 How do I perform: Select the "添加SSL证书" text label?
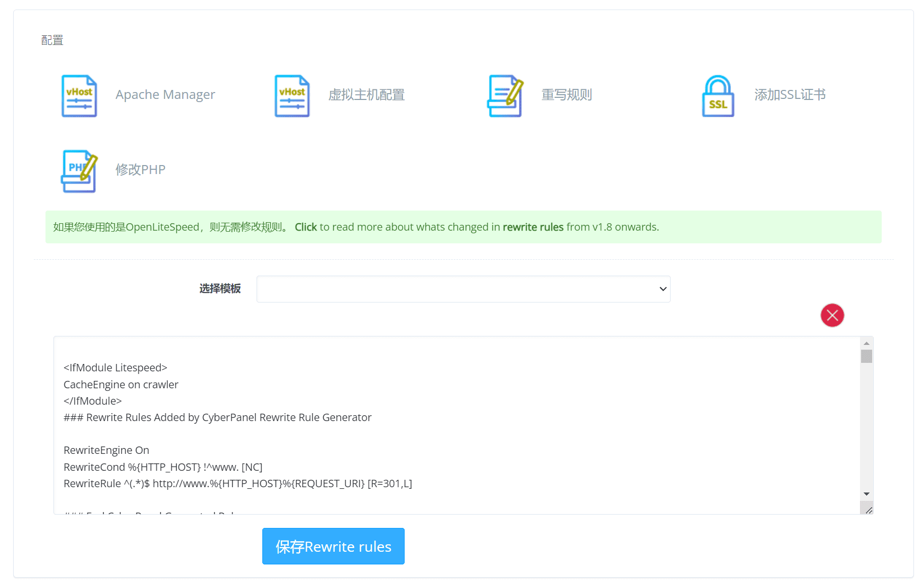click(790, 94)
